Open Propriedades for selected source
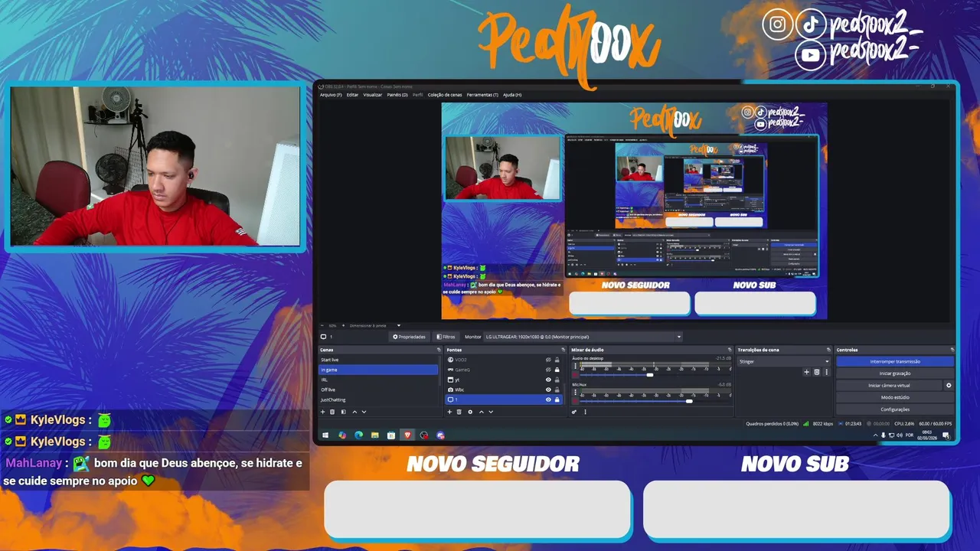 click(x=409, y=337)
